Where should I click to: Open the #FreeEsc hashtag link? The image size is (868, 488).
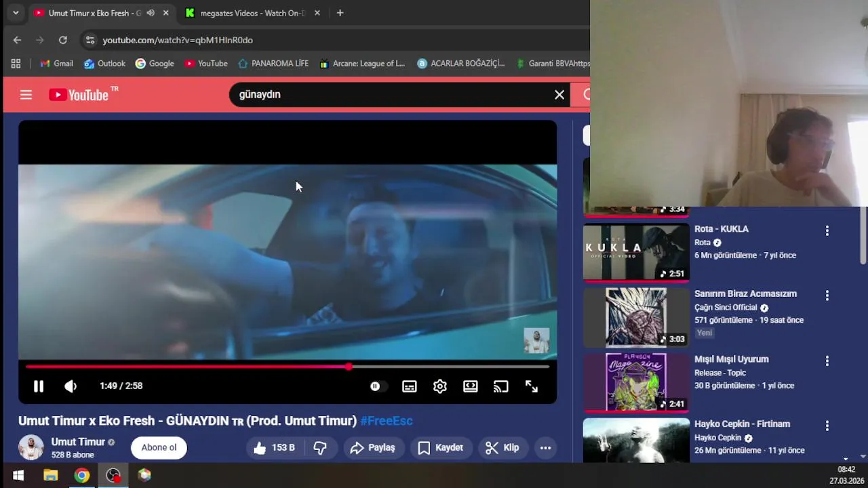click(x=387, y=421)
